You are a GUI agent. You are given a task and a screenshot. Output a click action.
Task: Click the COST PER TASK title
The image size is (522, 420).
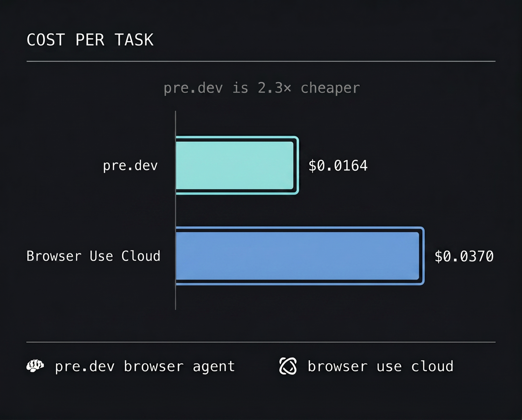point(90,40)
